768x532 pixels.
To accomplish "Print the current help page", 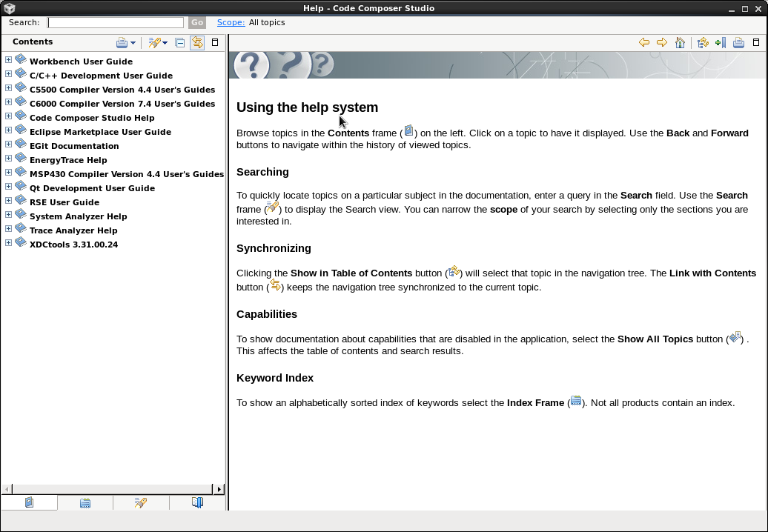I will click(x=738, y=42).
